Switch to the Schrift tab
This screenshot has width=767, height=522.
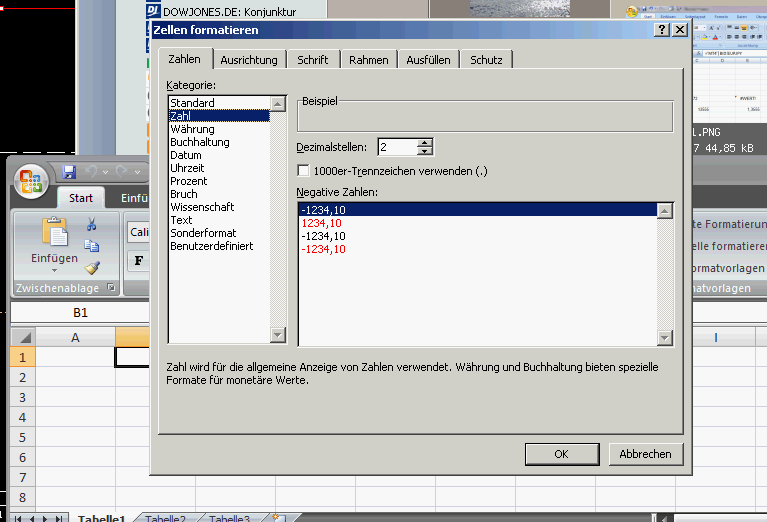(313, 60)
